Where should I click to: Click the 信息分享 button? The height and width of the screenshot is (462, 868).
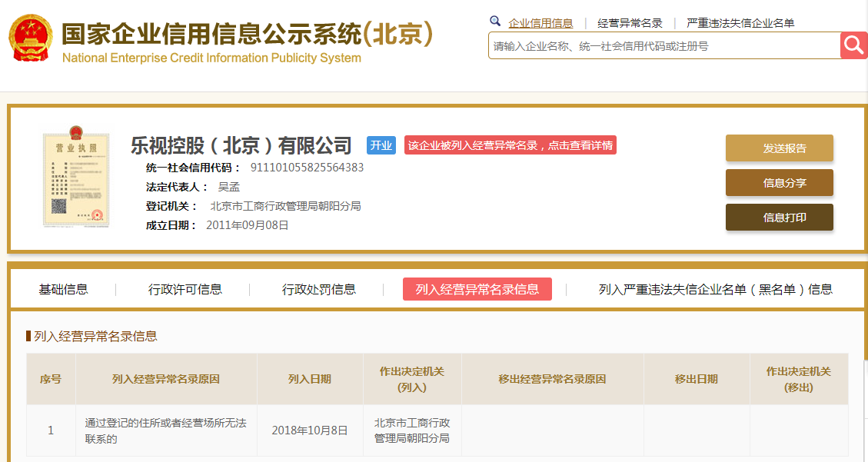coord(780,183)
